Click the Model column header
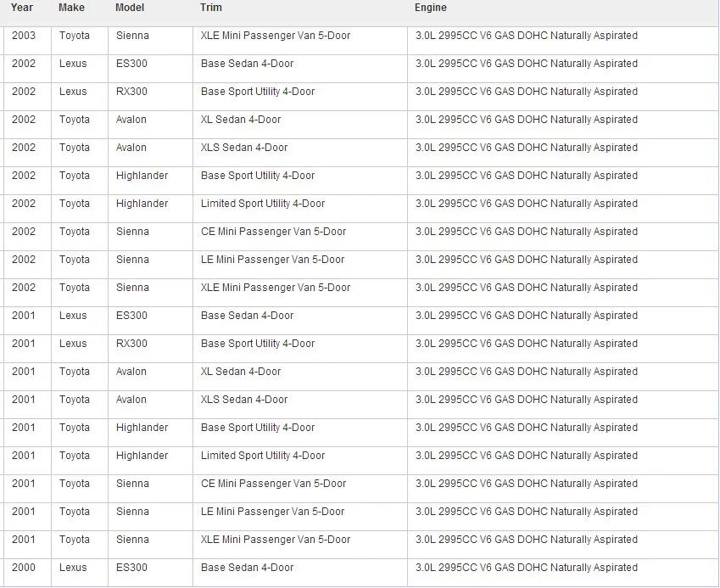This screenshot has width=720, height=588. pyautogui.click(x=130, y=8)
